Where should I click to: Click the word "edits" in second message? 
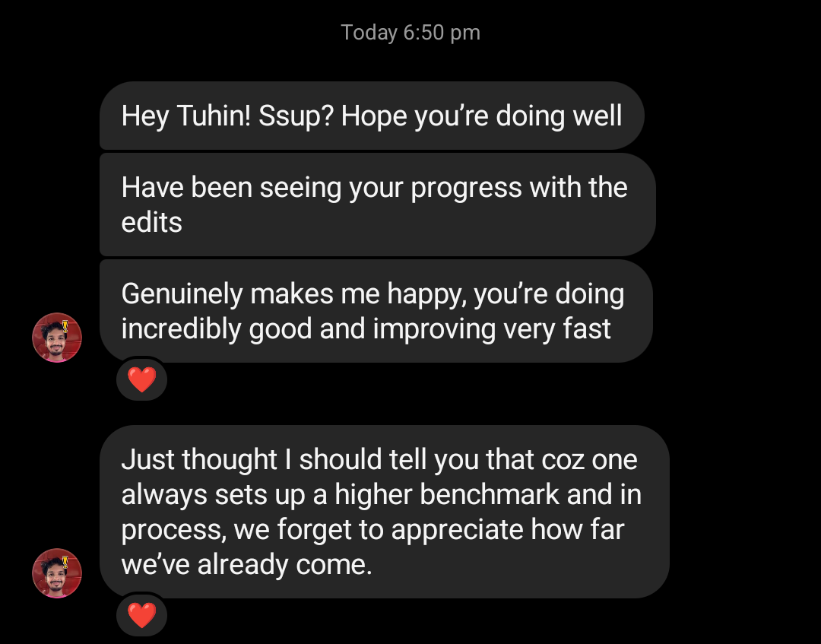click(x=152, y=223)
